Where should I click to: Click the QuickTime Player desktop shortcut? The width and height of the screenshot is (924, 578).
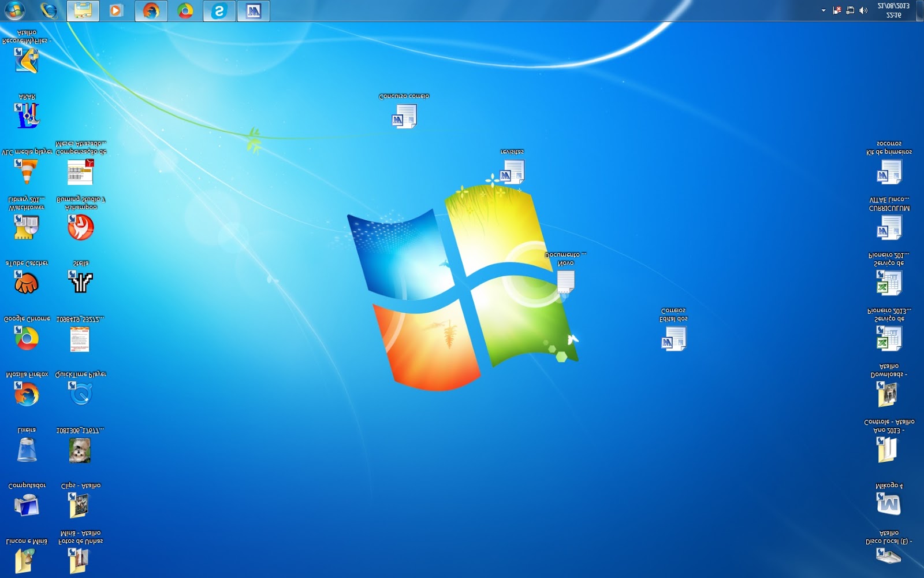tap(80, 394)
